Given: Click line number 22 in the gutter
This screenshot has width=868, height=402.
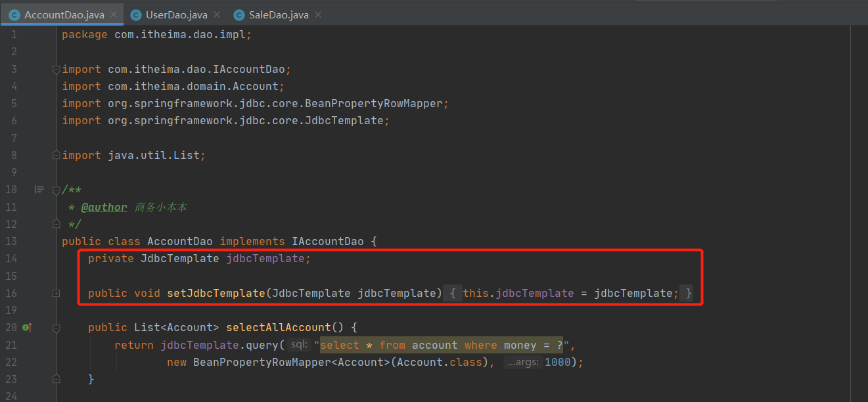Looking at the screenshot, I should click(11, 362).
